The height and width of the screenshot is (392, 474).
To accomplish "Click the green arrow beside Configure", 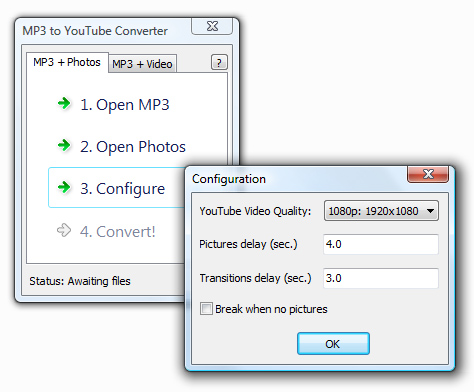I will pyautogui.click(x=64, y=187).
